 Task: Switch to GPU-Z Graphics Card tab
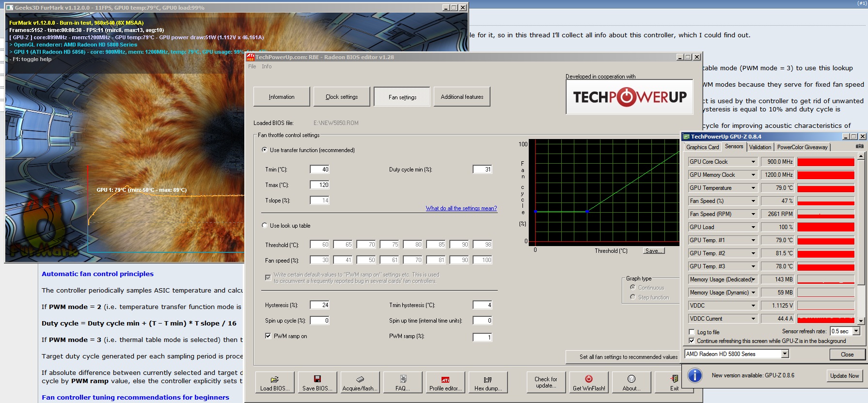[703, 147]
